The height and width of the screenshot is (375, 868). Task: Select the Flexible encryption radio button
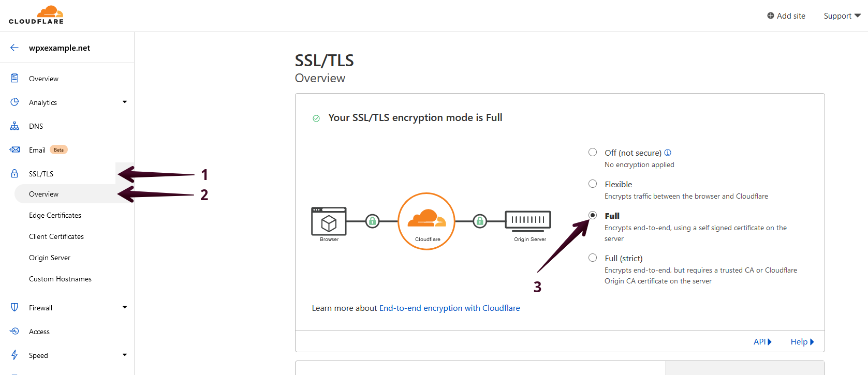click(593, 184)
